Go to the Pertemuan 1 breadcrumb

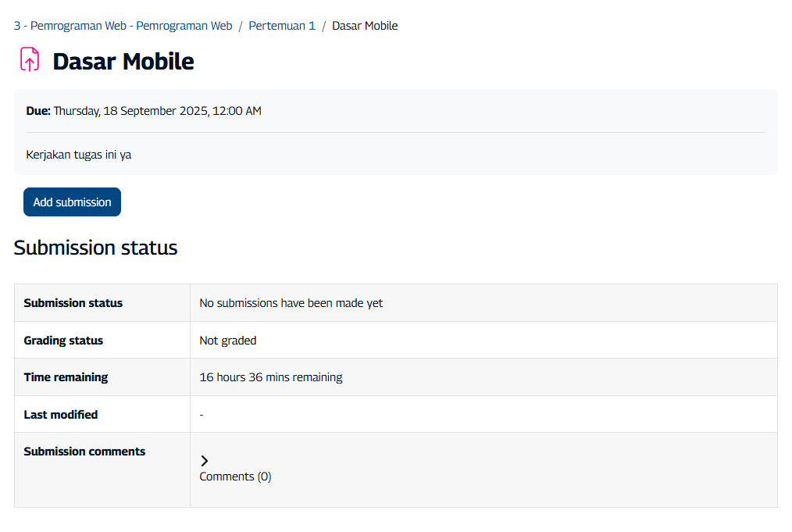pos(282,26)
